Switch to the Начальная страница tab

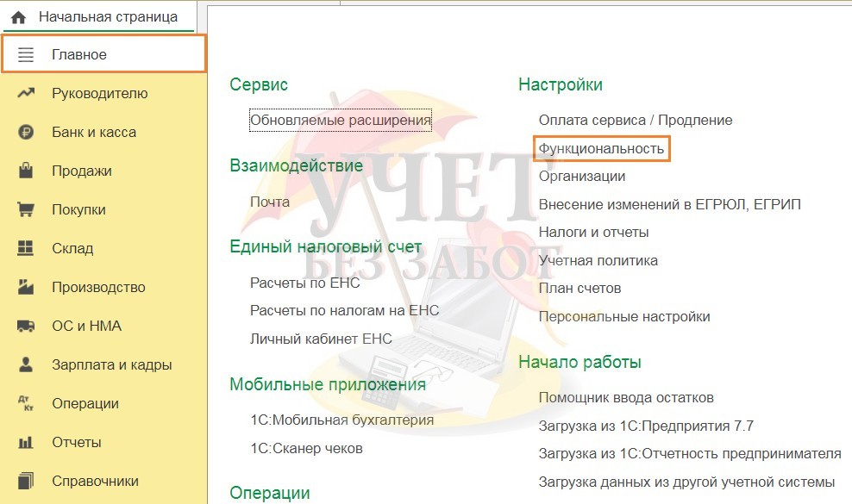108,16
